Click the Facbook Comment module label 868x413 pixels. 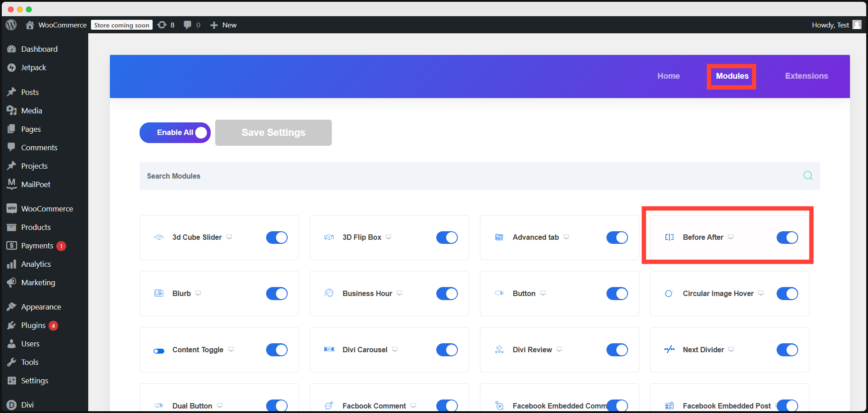point(374,406)
